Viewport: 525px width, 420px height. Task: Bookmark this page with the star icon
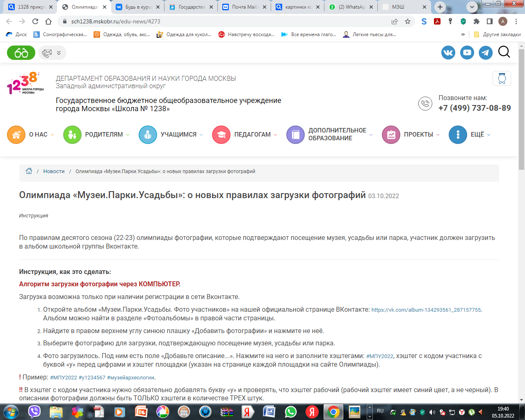click(x=408, y=21)
